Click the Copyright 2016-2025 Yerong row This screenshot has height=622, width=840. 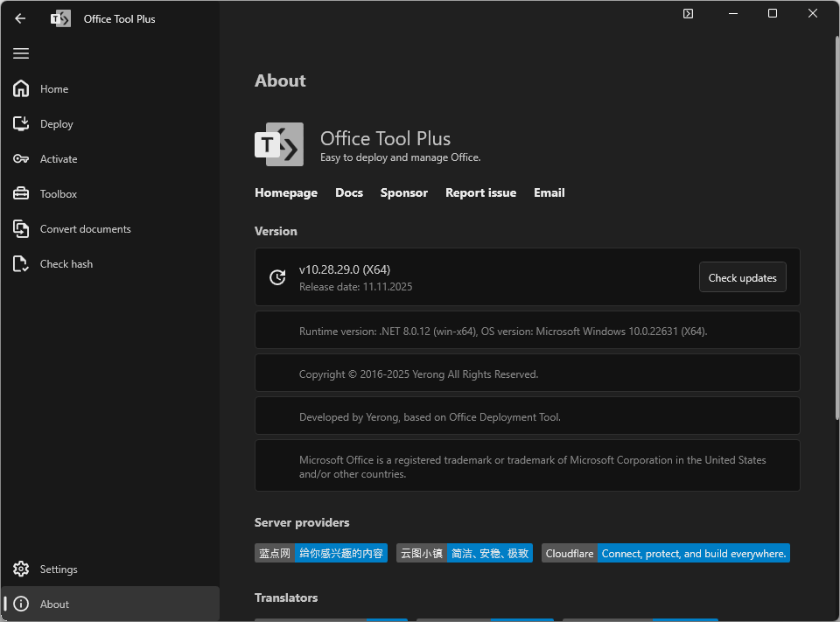527,374
